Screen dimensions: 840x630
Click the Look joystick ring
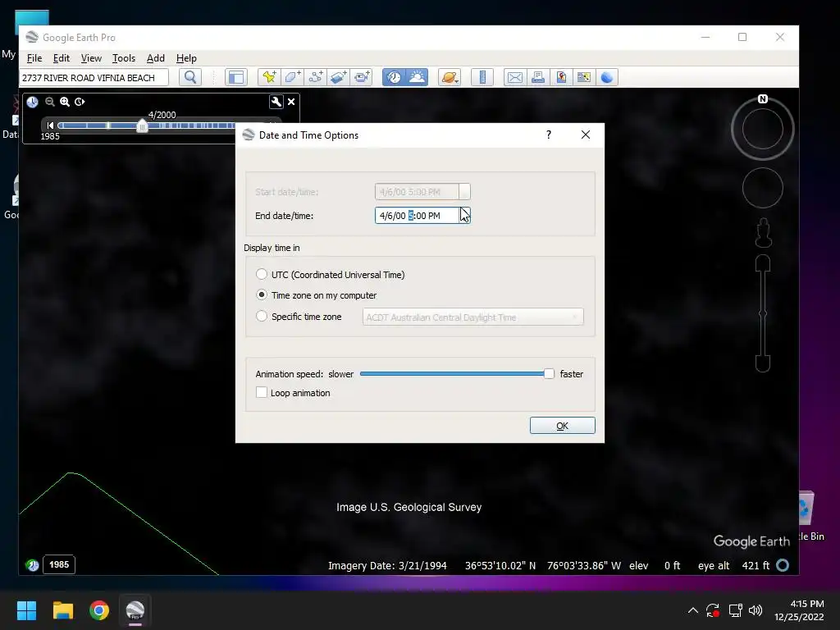(x=763, y=129)
